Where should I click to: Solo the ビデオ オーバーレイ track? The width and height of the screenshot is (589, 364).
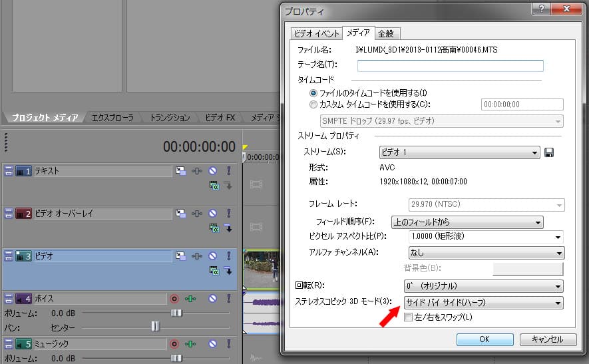(228, 214)
